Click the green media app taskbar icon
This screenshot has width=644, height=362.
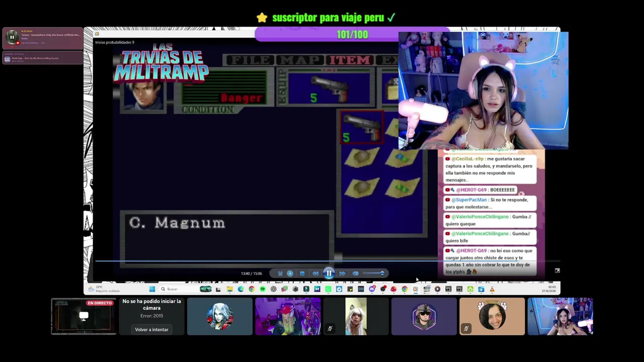coord(328,289)
